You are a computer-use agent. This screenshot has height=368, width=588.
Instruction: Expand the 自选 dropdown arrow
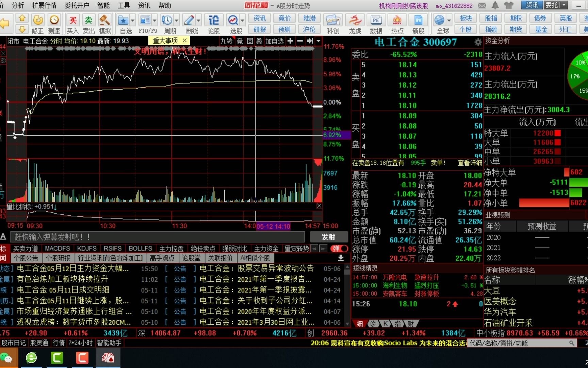(133, 20)
